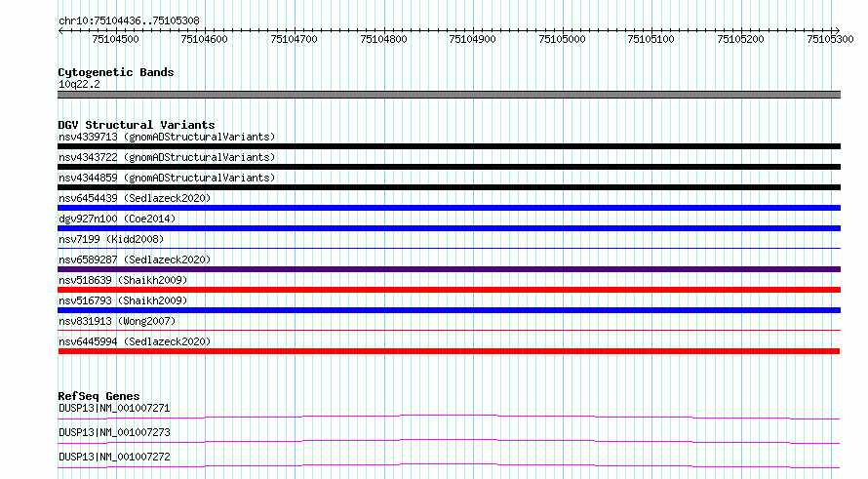The height and width of the screenshot is (479, 868).
Task: Click the 75105000 ruler tick label
Action: (x=563, y=39)
